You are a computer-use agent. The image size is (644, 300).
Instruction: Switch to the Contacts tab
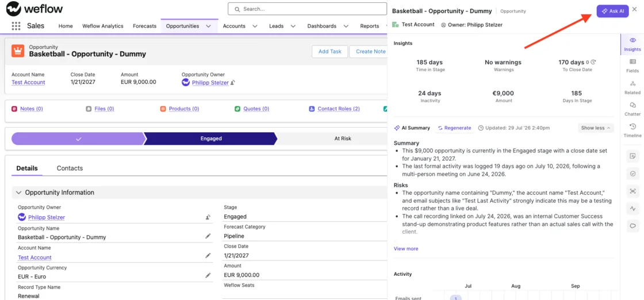pos(70,168)
